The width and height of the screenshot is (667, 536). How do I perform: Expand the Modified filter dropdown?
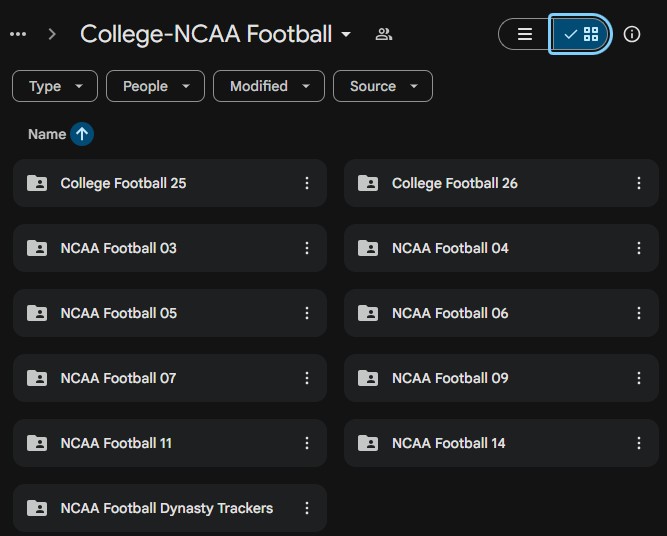[269, 86]
